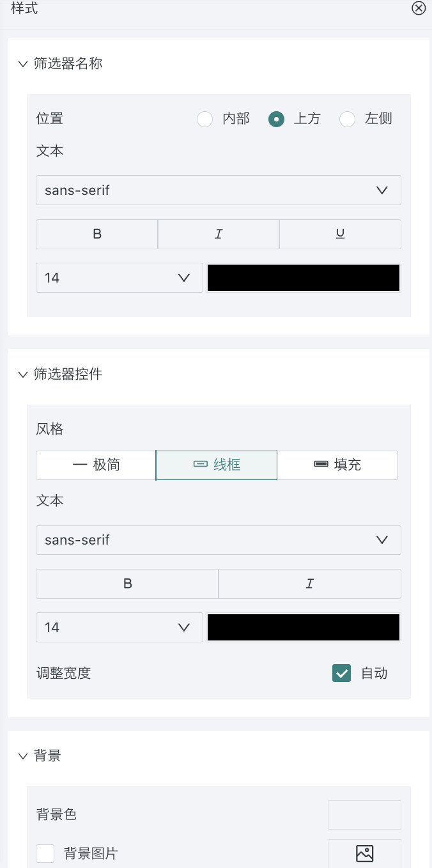
Task: Choose the 极简 style option
Action: coord(96,465)
